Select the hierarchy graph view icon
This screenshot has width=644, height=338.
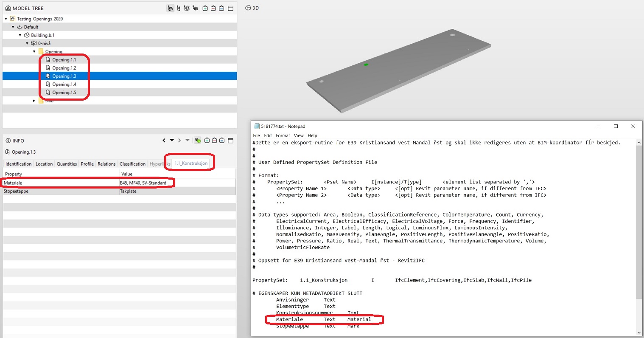(x=171, y=8)
